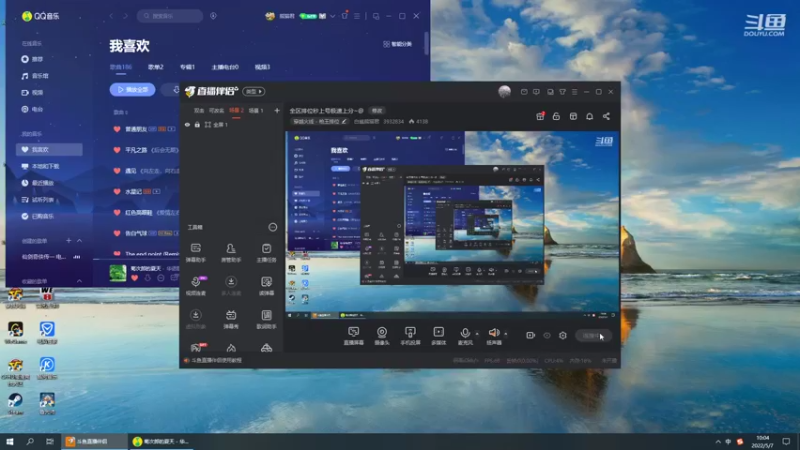Click the unlock icon in the stream header
The width and height of the screenshot is (800, 450).
click(x=556, y=116)
